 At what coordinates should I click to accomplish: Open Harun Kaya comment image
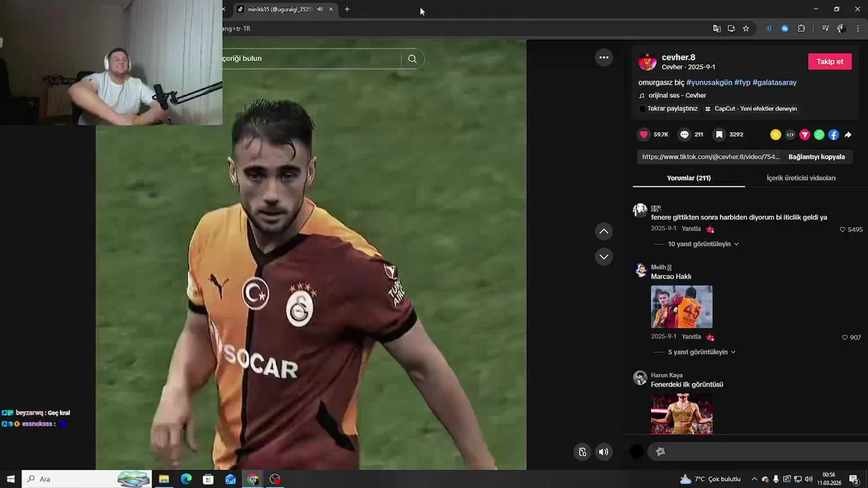[x=682, y=413]
